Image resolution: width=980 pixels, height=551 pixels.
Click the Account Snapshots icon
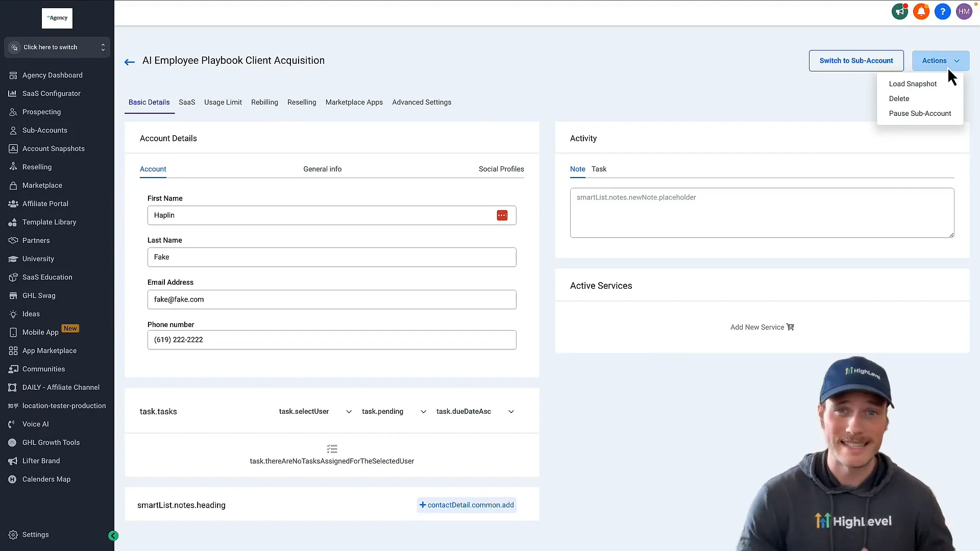tap(13, 148)
